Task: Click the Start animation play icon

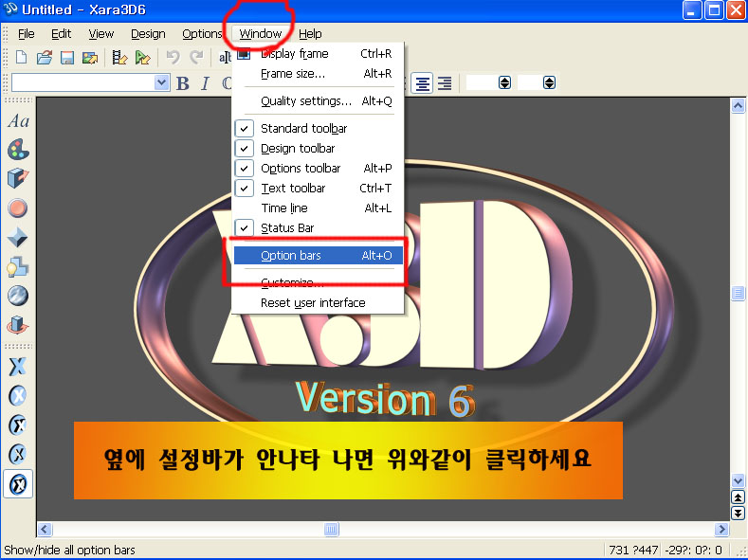Action: (x=142, y=58)
